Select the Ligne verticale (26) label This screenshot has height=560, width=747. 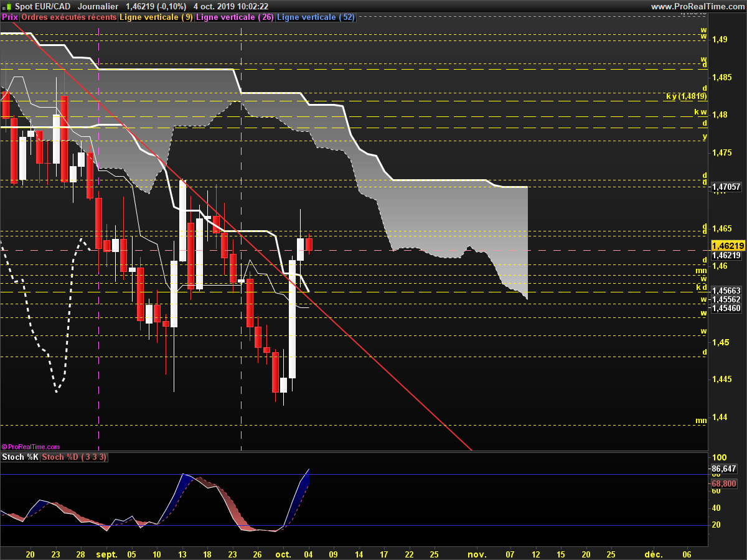point(235,17)
